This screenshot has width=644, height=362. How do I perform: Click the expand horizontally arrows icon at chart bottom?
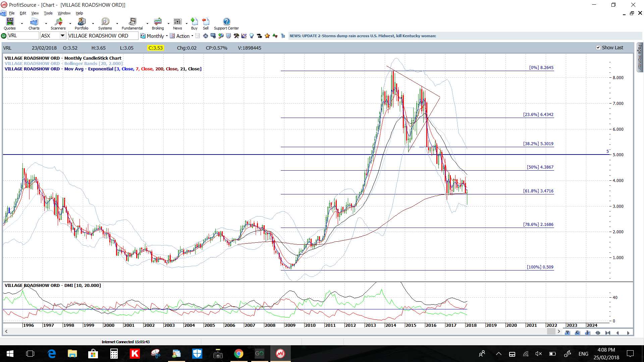[x=598, y=333]
